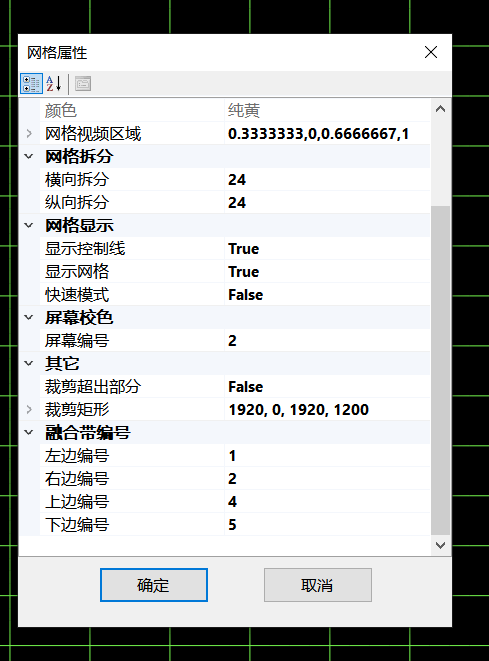Expand the 网格视频区域 property
The image size is (489, 661).
click(x=29, y=134)
